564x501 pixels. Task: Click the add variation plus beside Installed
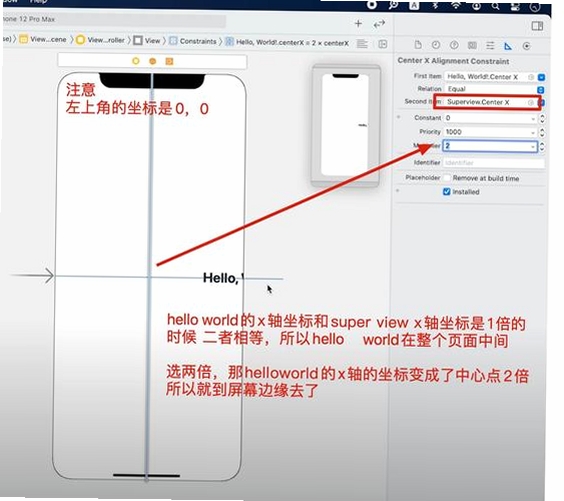click(398, 191)
